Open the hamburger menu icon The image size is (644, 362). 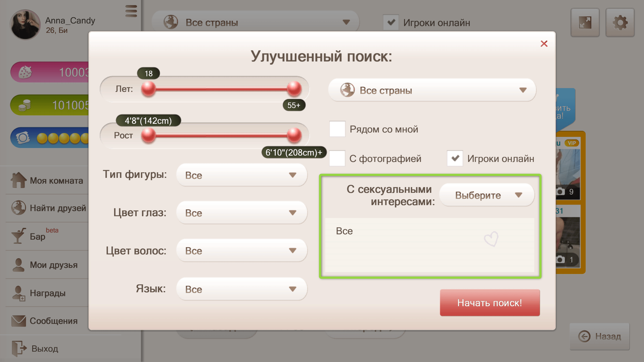[x=131, y=11]
